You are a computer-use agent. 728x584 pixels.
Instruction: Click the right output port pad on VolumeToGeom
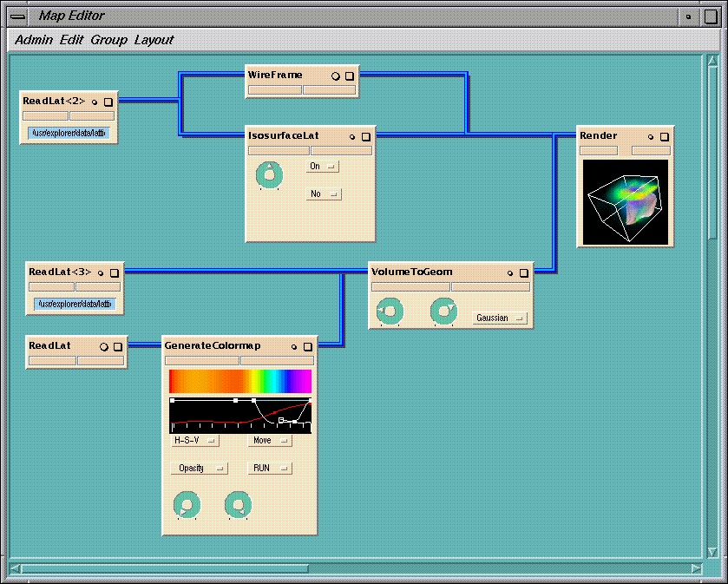coord(490,286)
